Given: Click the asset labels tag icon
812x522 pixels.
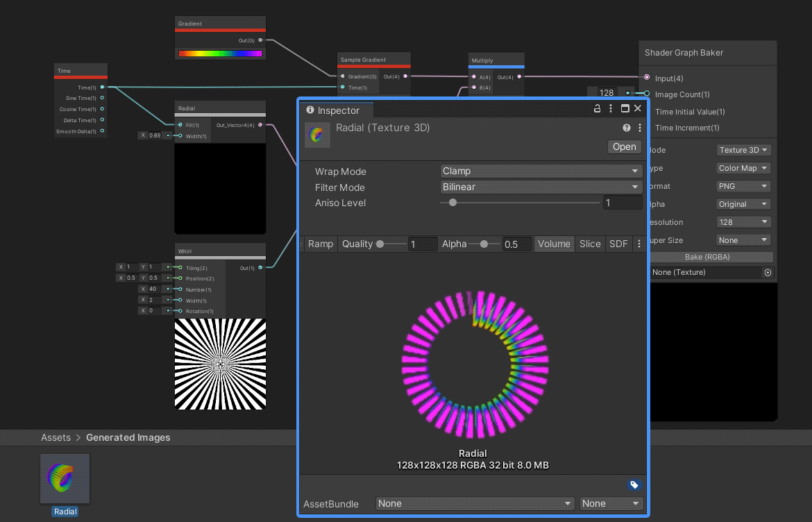Looking at the screenshot, I should click(x=634, y=485).
